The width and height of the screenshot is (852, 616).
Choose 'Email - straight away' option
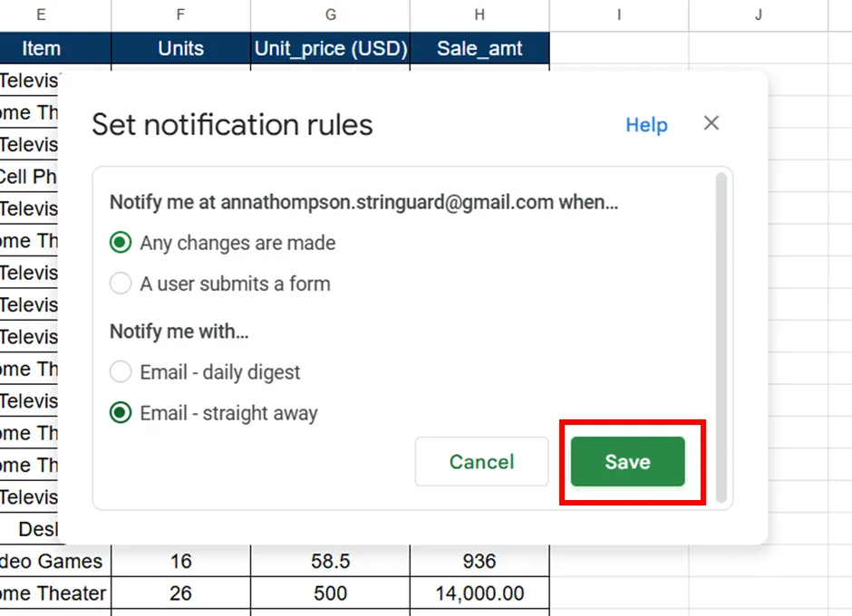[x=120, y=412]
